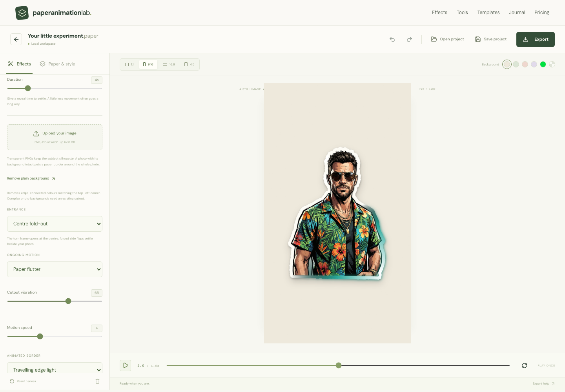Adjust the Motion speed slider handle
The width and height of the screenshot is (565, 392).
click(40, 336)
